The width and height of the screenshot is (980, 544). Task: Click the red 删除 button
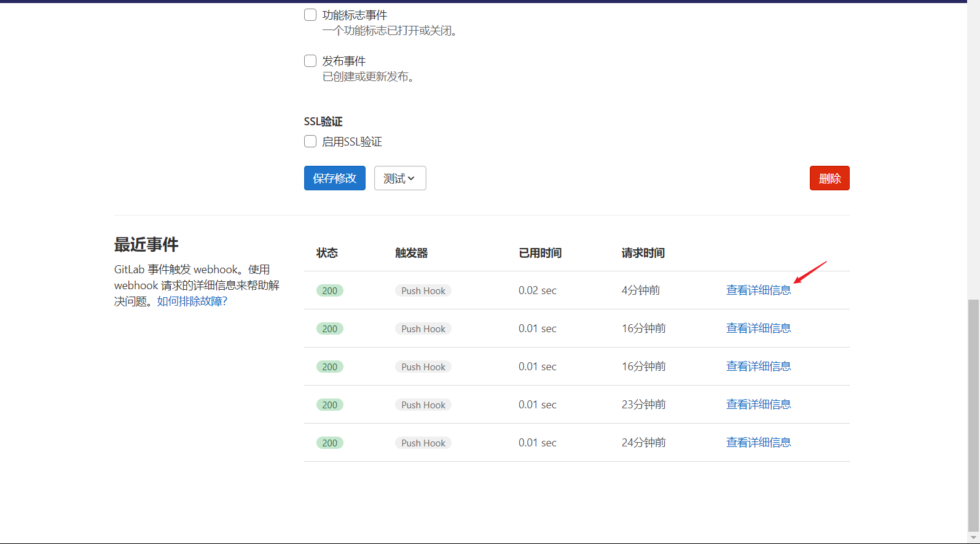click(x=829, y=178)
